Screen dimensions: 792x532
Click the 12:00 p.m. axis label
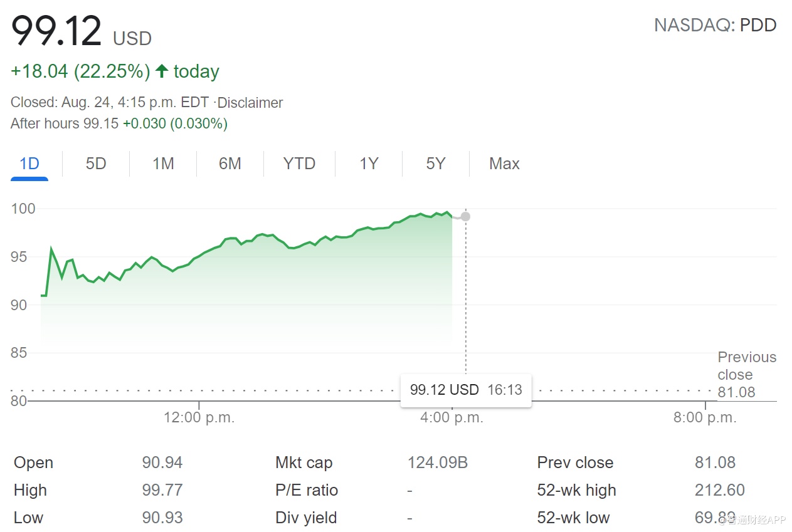click(199, 418)
